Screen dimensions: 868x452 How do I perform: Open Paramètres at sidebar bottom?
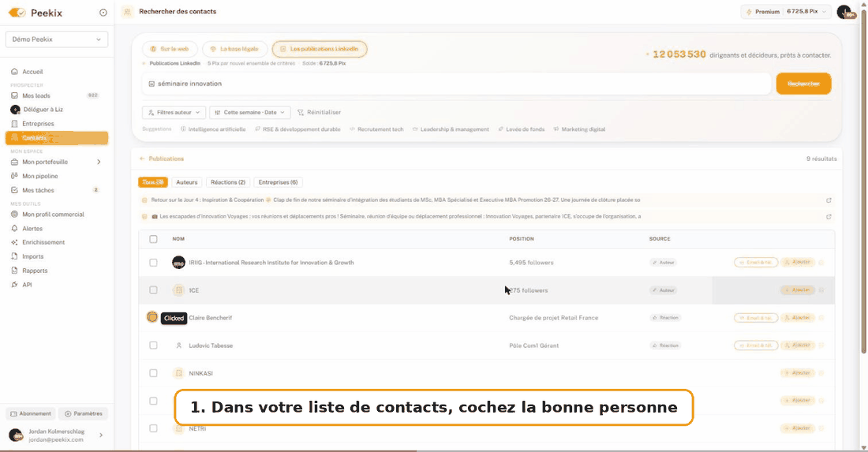pos(83,414)
